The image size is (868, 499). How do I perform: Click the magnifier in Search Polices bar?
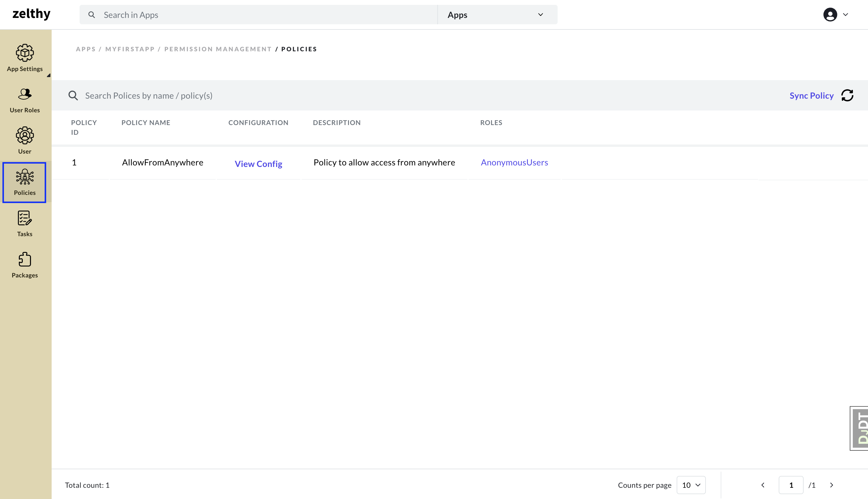(73, 95)
